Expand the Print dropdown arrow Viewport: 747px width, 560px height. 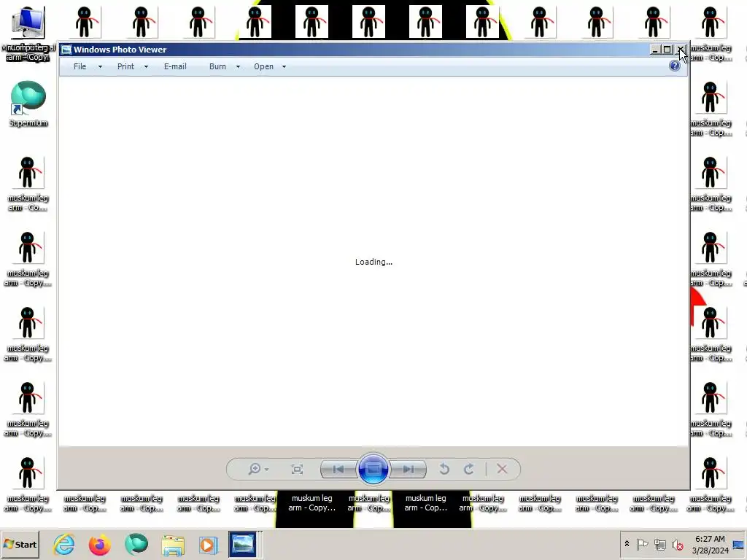146,66
